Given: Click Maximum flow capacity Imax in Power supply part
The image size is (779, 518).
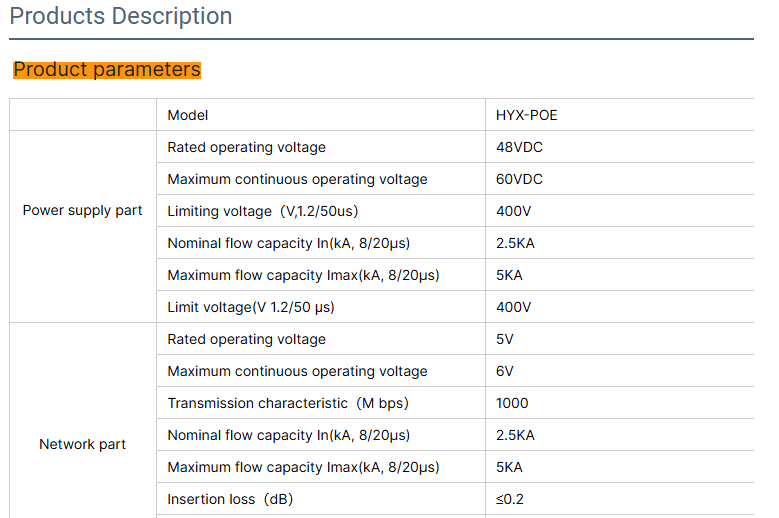Looking at the screenshot, I should coord(303,275).
